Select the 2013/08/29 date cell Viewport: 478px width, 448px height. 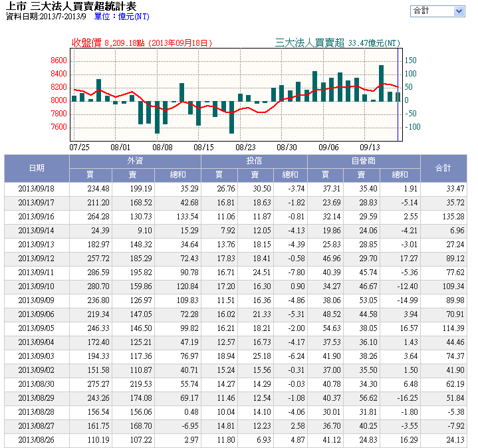[x=37, y=398]
